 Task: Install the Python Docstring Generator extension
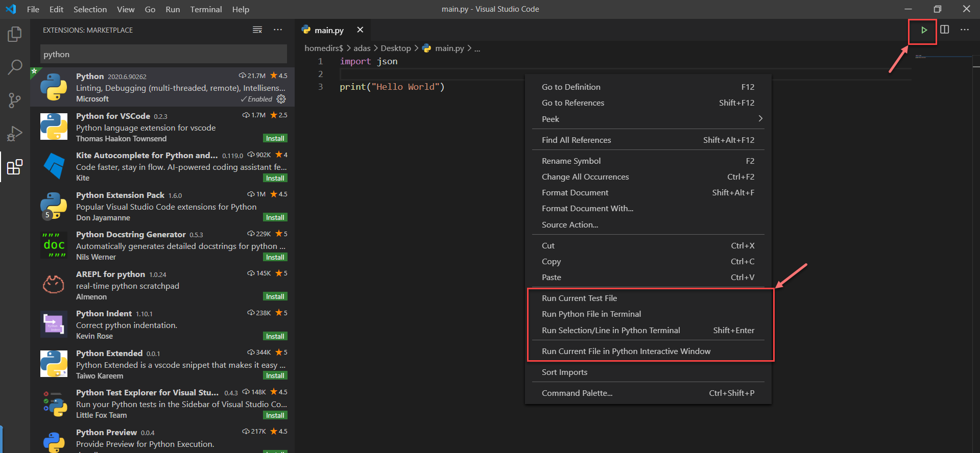point(275,257)
